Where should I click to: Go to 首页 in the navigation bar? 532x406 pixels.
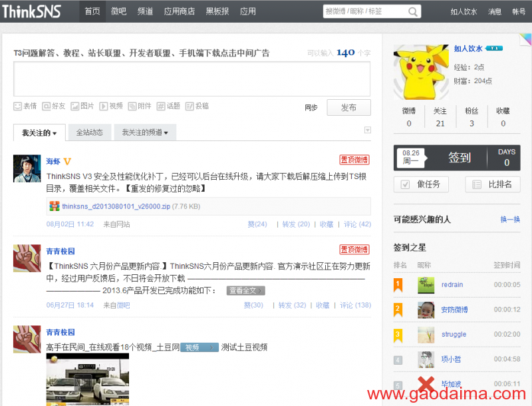pyautogui.click(x=92, y=11)
